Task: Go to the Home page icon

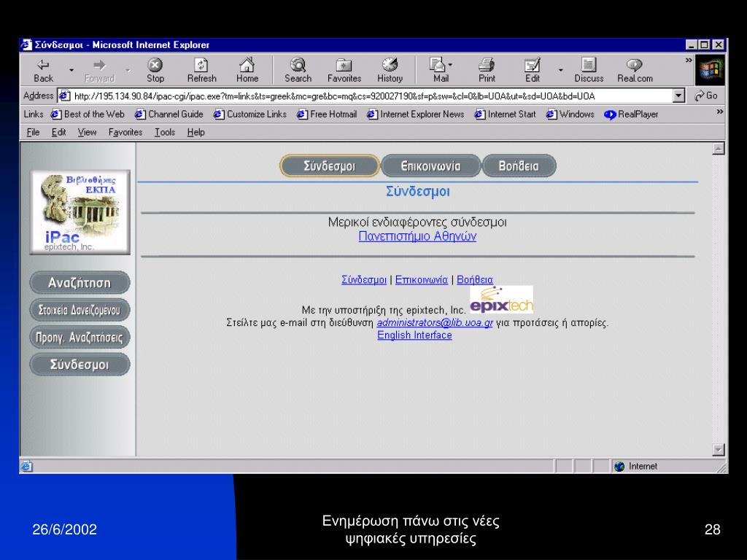Action: [247, 70]
